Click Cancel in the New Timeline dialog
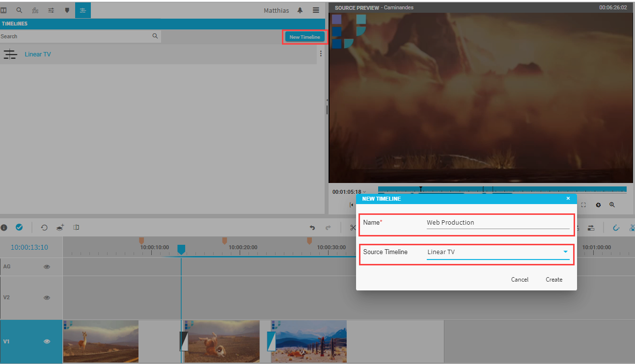This screenshot has width=635, height=364. click(520, 280)
